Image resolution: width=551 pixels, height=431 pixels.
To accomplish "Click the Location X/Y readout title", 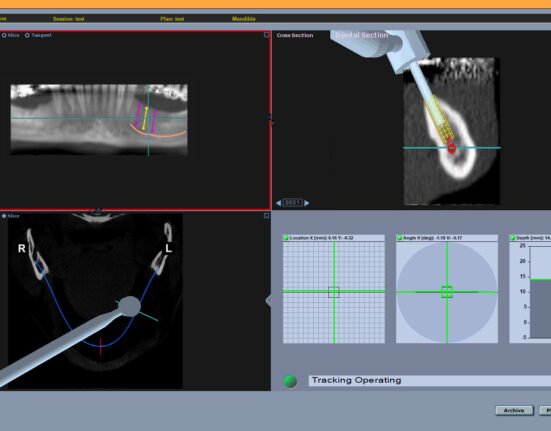I will (x=322, y=238).
